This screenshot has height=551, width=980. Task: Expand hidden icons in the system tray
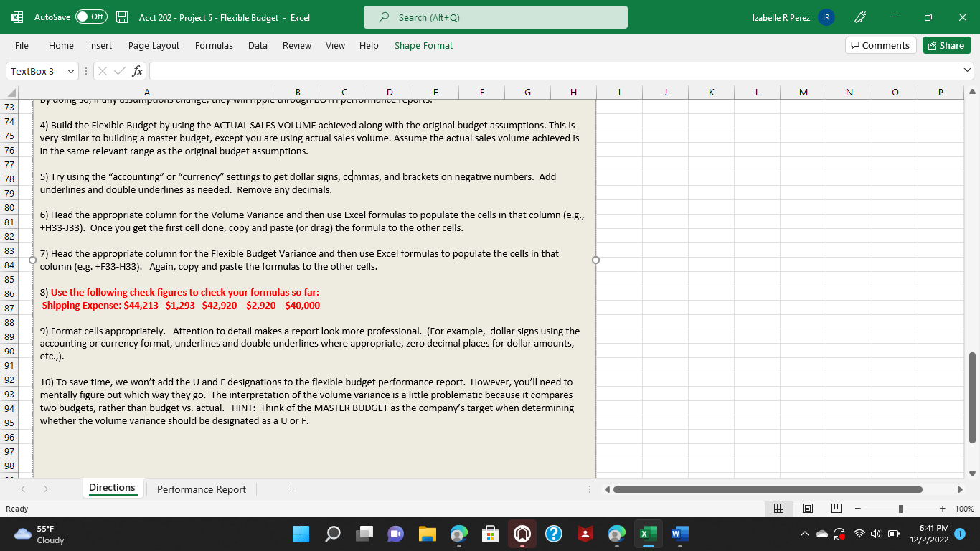pos(804,534)
